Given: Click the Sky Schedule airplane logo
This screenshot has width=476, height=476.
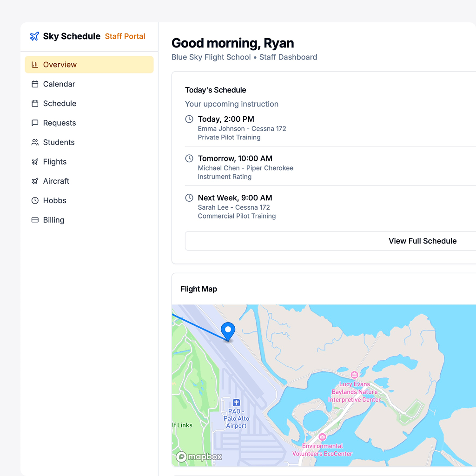Looking at the screenshot, I should (34, 36).
